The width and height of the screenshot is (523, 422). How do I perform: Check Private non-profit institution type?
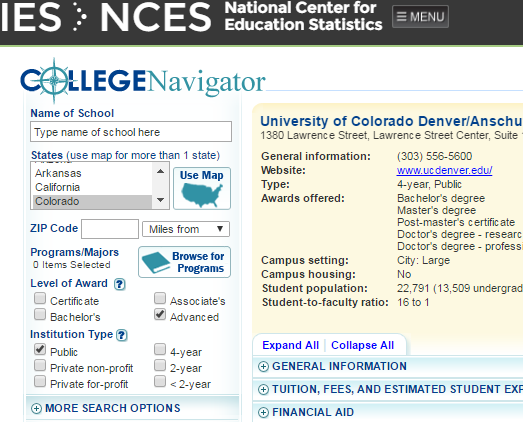[x=40, y=365]
